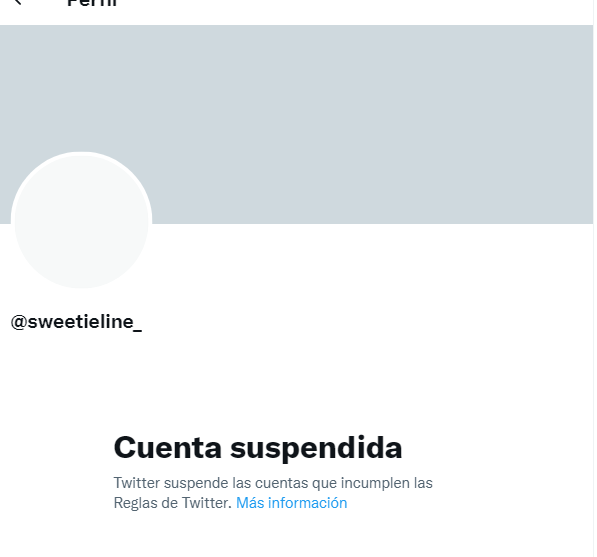Click the phrase que incumplen las in the notice
The height and width of the screenshot is (557, 597).
(372, 483)
